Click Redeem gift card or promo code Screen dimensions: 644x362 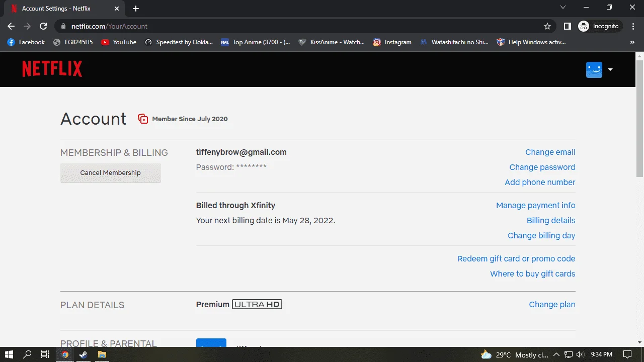pos(516,259)
